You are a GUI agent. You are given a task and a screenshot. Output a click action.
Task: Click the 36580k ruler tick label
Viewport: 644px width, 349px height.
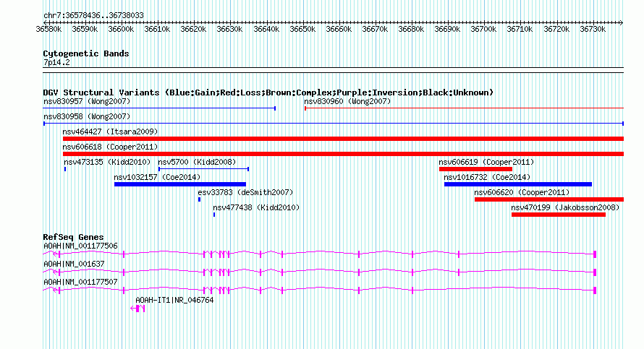(x=49, y=29)
